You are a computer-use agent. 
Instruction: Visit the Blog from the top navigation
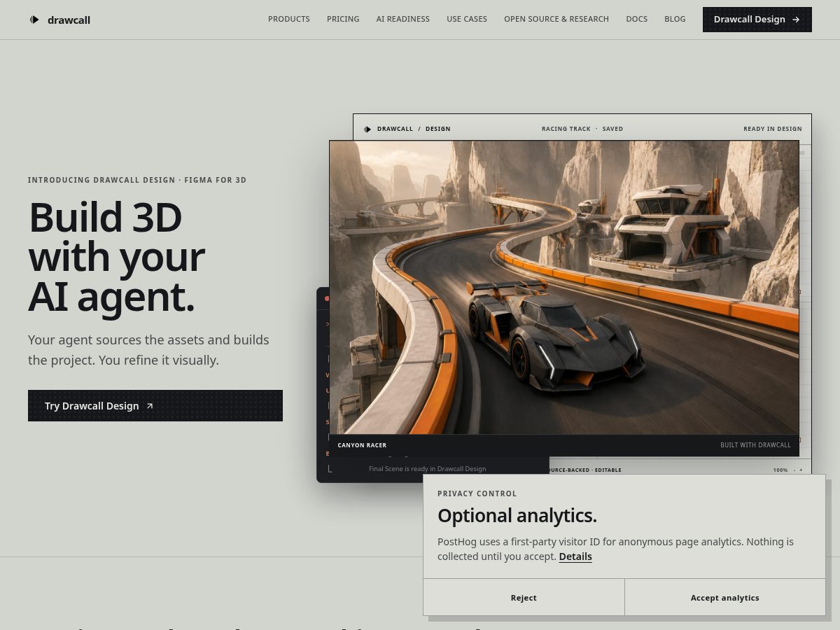click(x=675, y=19)
